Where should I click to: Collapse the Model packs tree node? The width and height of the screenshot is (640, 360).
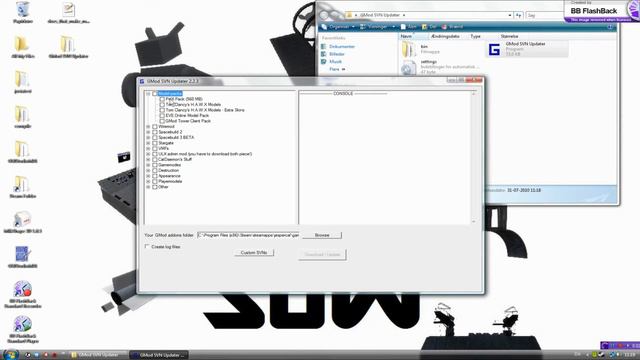(x=148, y=93)
